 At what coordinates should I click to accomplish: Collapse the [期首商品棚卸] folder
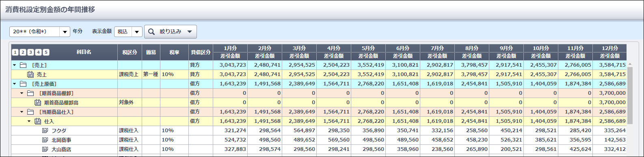(x=22, y=93)
